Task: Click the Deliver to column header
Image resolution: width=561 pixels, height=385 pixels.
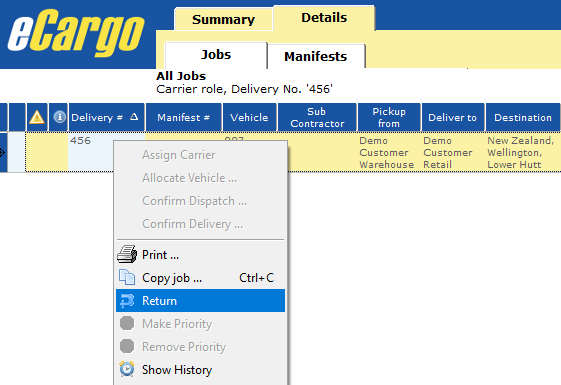Action: pos(453,117)
